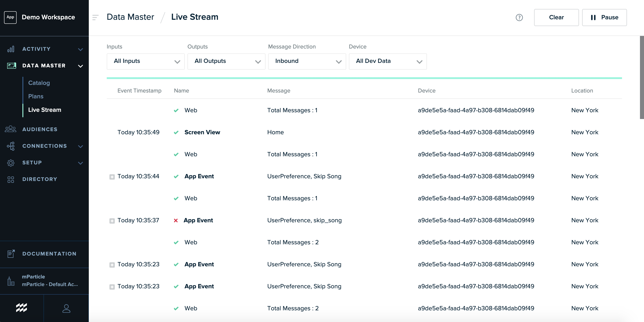
Task: Expand the Activity menu chevron
Action: point(80,49)
